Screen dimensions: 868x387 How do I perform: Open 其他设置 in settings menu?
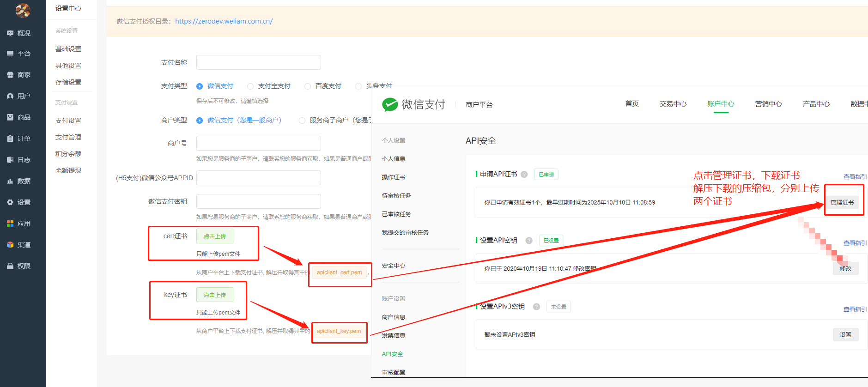pyautogui.click(x=68, y=66)
